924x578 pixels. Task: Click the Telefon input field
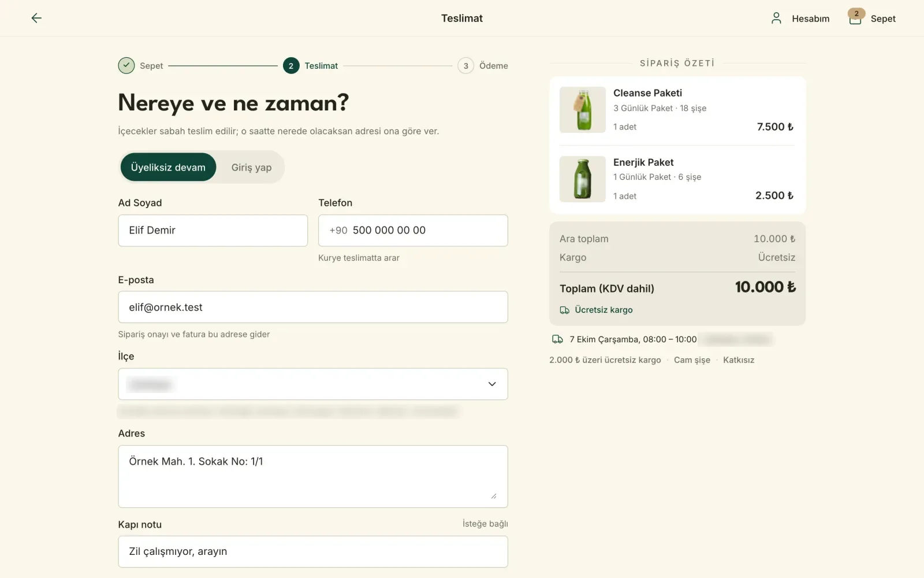pos(413,231)
